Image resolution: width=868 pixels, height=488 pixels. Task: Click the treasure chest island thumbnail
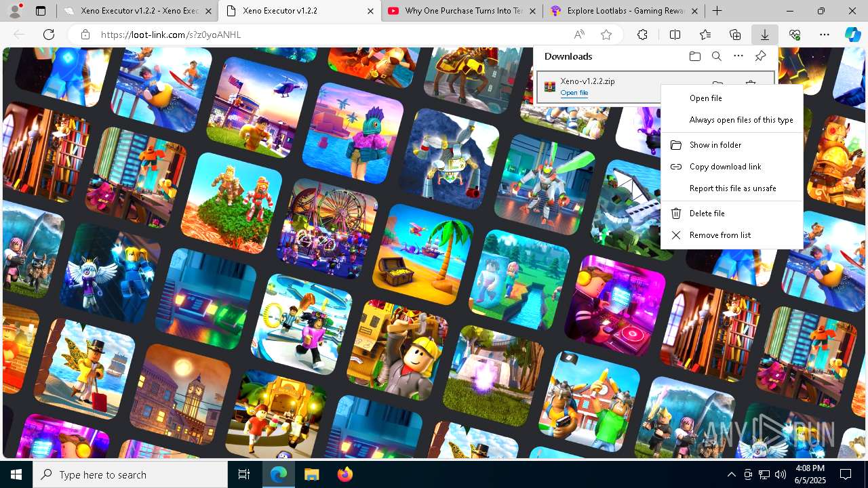424,254
